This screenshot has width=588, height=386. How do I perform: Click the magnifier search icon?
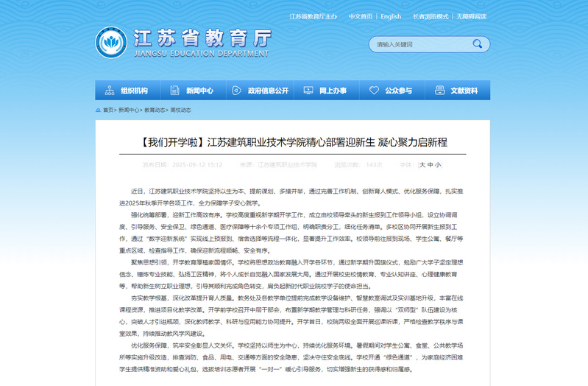pyautogui.click(x=478, y=44)
